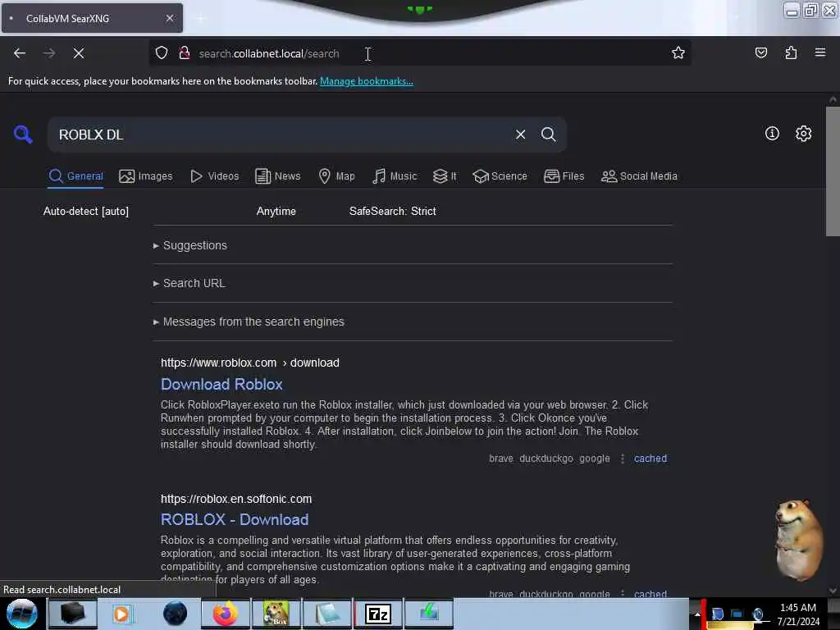Open the Firefox taskbar icon
Viewport: 840px width, 630px height.
[226, 614]
